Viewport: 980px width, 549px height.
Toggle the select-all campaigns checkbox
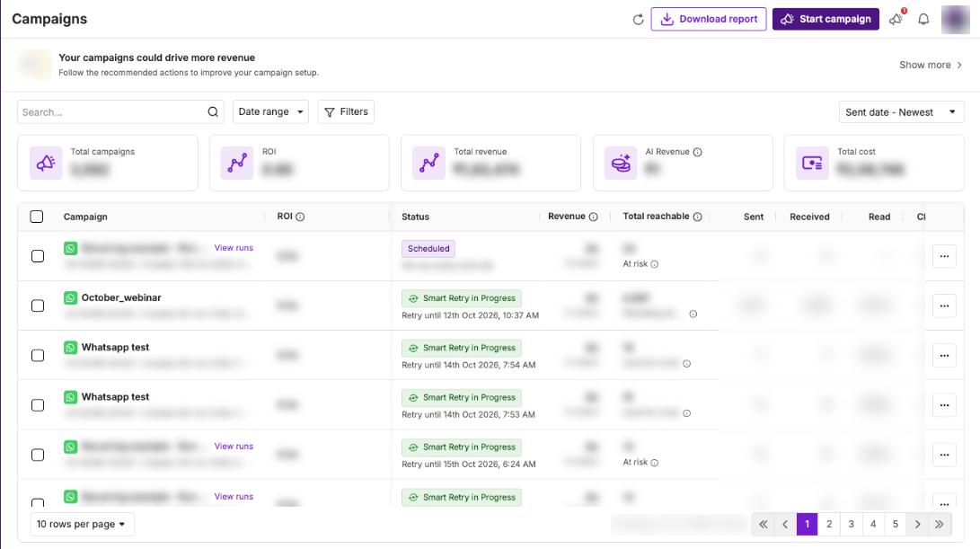(x=37, y=217)
